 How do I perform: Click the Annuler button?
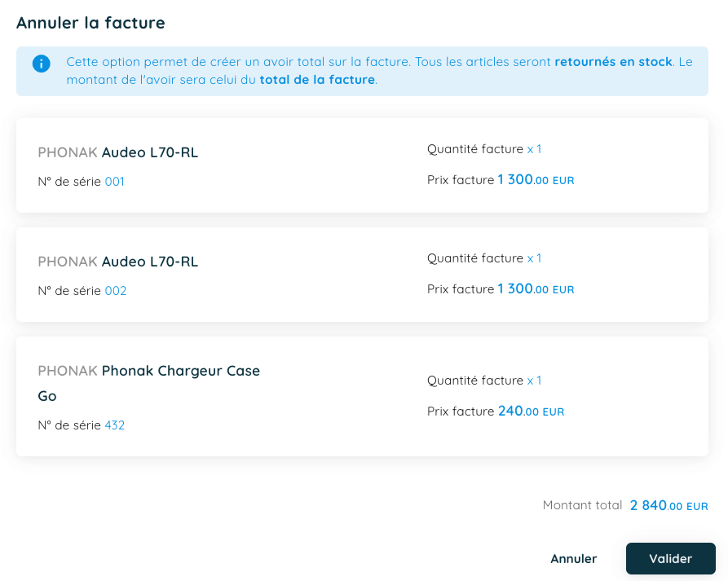(x=574, y=559)
